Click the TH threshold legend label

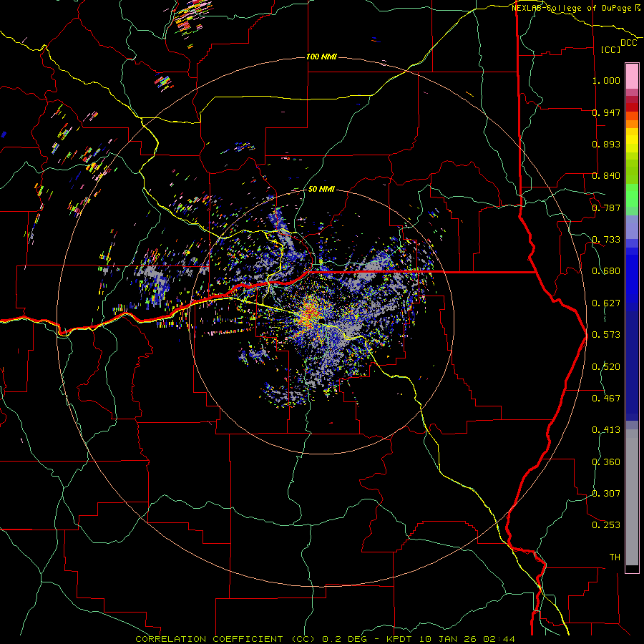(615, 557)
